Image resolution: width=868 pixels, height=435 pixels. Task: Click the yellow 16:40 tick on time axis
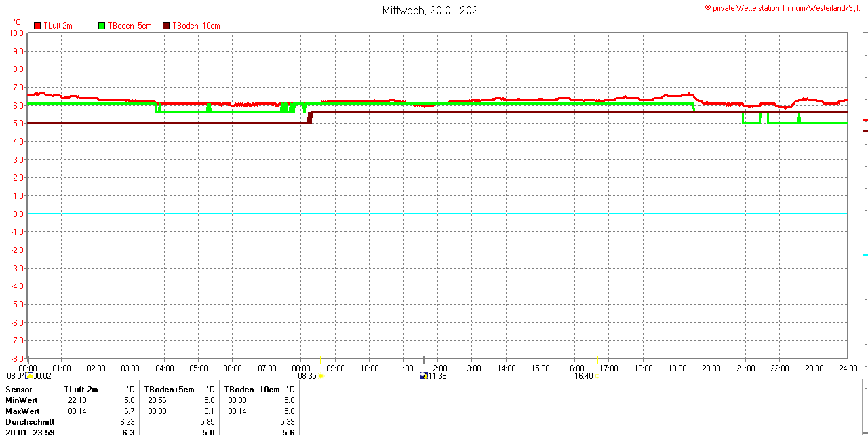[x=597, y=360]
